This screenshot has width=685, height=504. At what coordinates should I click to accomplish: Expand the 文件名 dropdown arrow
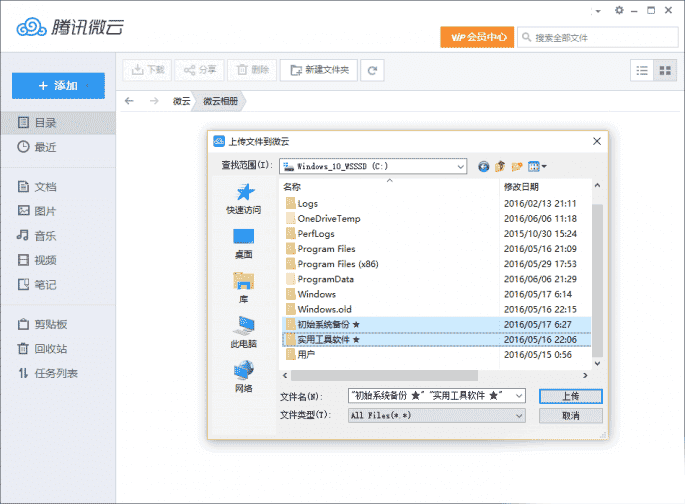tap(519, 396)
